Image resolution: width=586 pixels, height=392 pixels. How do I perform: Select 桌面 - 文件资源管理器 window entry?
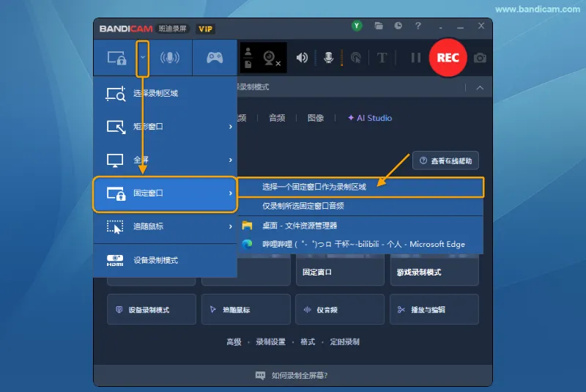pos(360,226)
